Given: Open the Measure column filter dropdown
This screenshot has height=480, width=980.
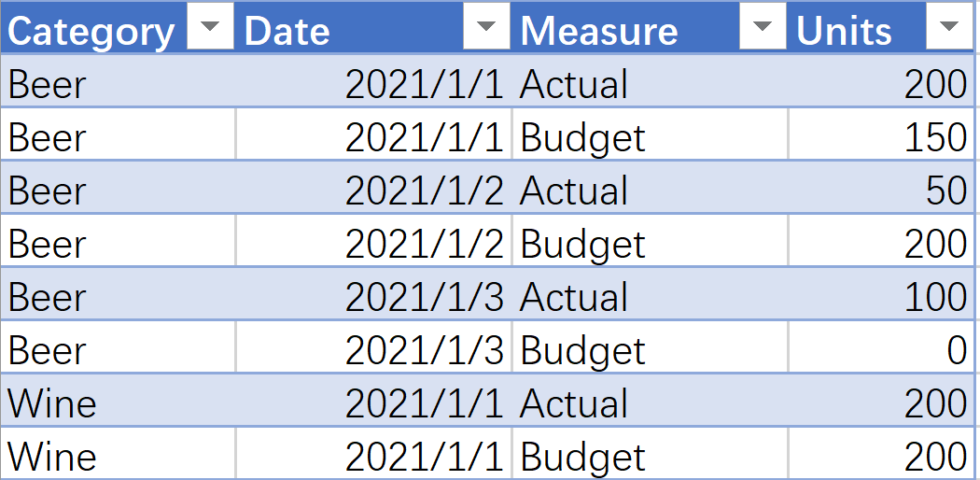Looking at the screenshot, I should click(763, 25).
